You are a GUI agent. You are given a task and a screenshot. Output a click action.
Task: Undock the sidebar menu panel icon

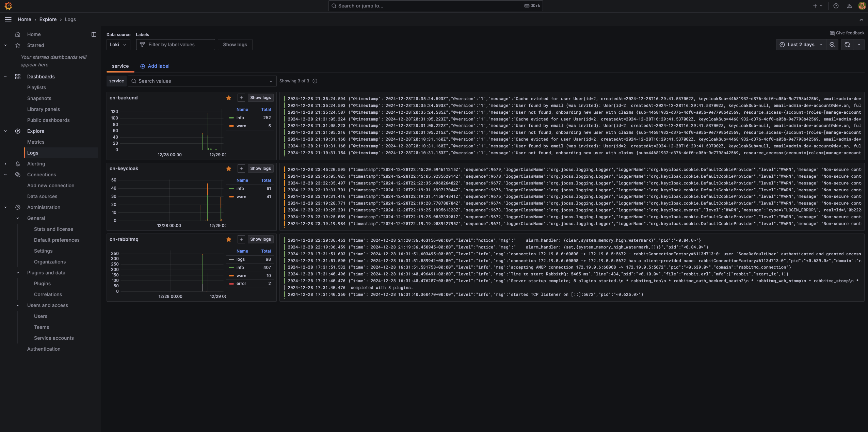[x=94, y=34]
